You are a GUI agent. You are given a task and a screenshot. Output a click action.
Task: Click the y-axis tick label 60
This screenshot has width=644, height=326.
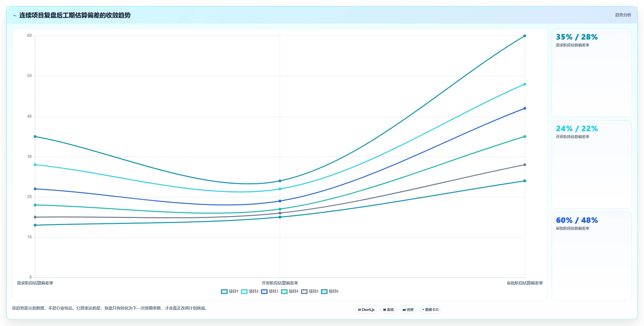pyautogui.click(x=29, y=36)
